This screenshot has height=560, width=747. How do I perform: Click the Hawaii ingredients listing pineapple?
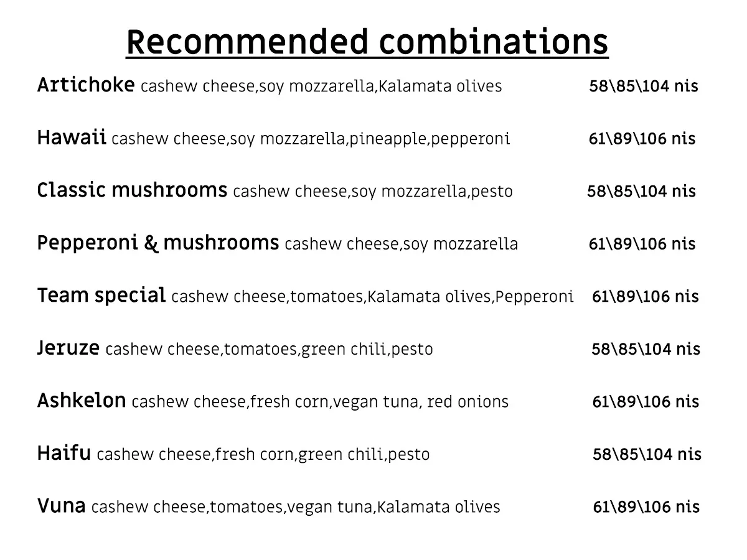tap(311, 139)
